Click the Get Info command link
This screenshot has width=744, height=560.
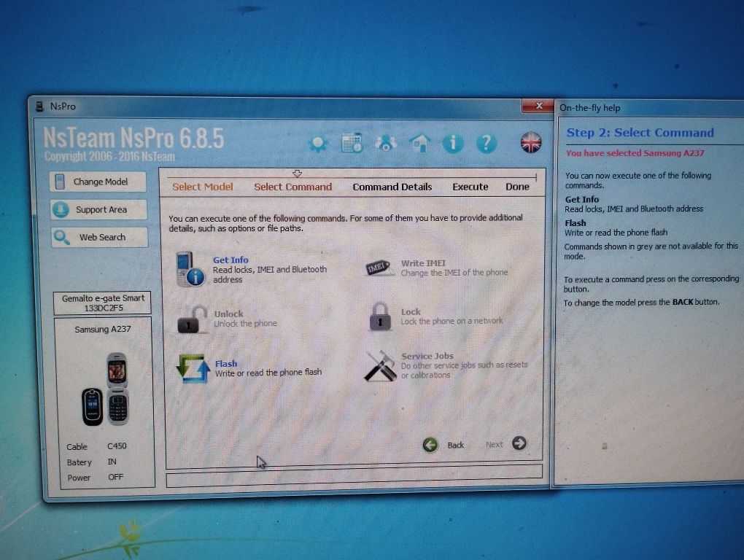click(x=230, y=260)
